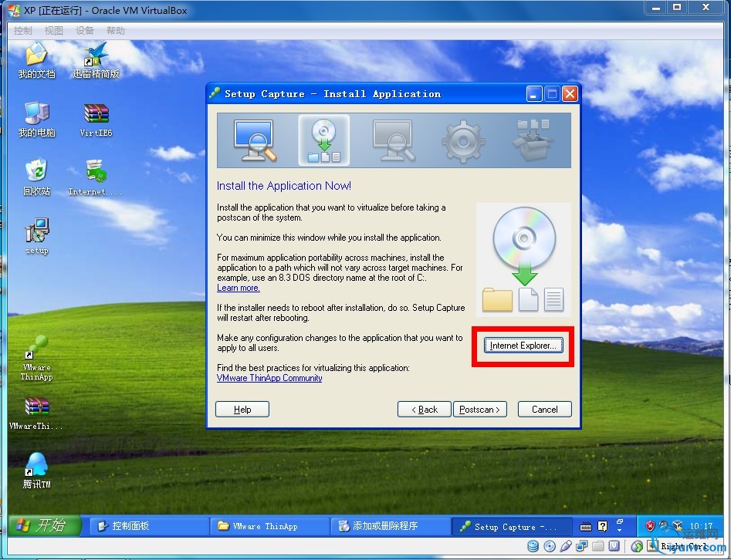Click the Postscan step icon in header
This screenshot has width=731, height=560.
click(x=394, y=140)
